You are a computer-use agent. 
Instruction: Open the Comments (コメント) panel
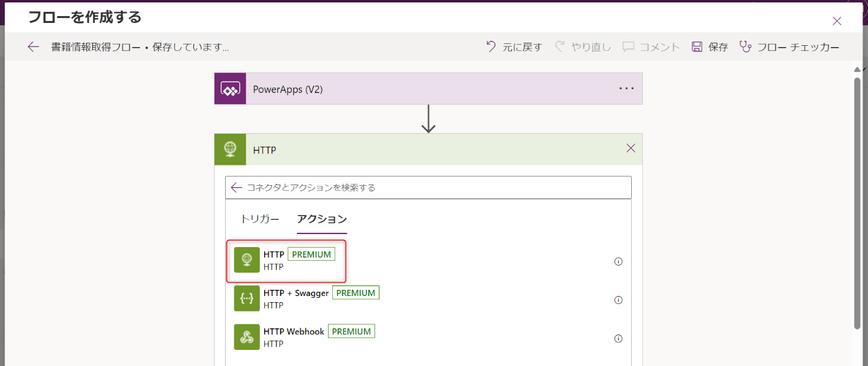click(x=651, y=47)
